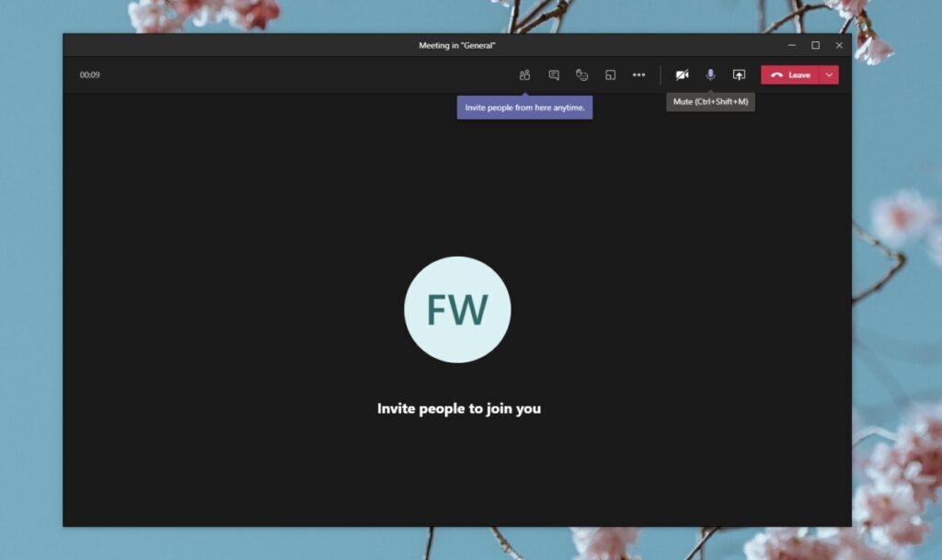Screen dimensions: 942x560
Task: Click the microphone icon
Action: click(x=710, y=74)
